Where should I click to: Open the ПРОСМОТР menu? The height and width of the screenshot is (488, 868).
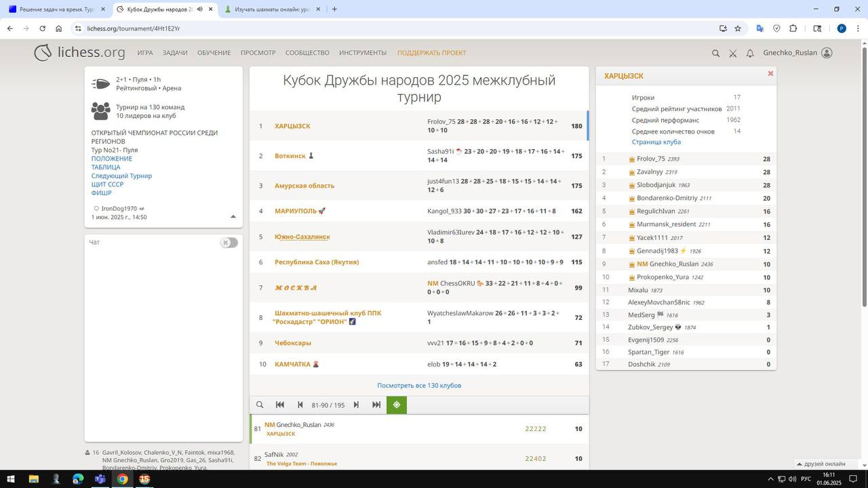pos(258,53)
